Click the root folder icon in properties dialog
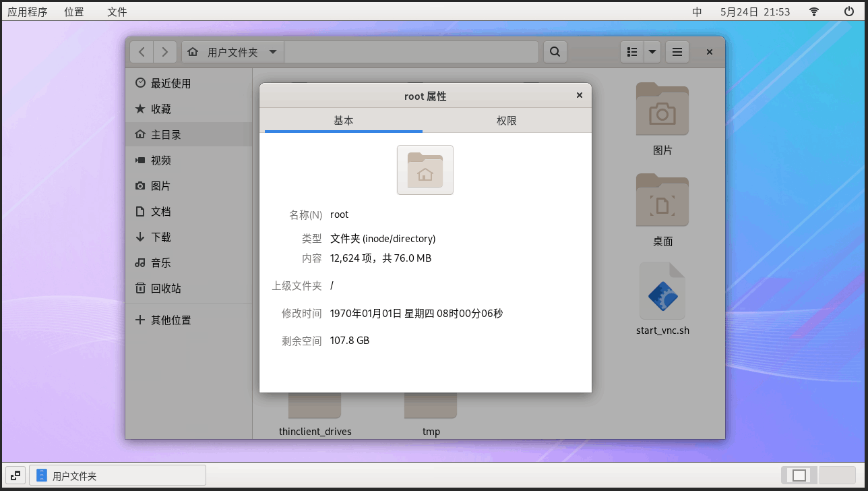This screenshot has height=491, width=868. tap(425, 170)
